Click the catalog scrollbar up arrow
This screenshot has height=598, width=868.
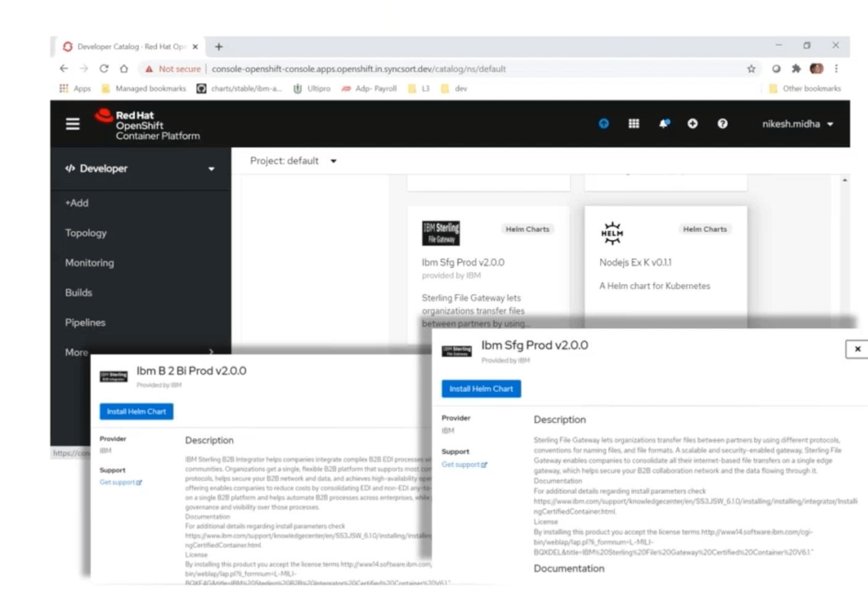point(845,180)
